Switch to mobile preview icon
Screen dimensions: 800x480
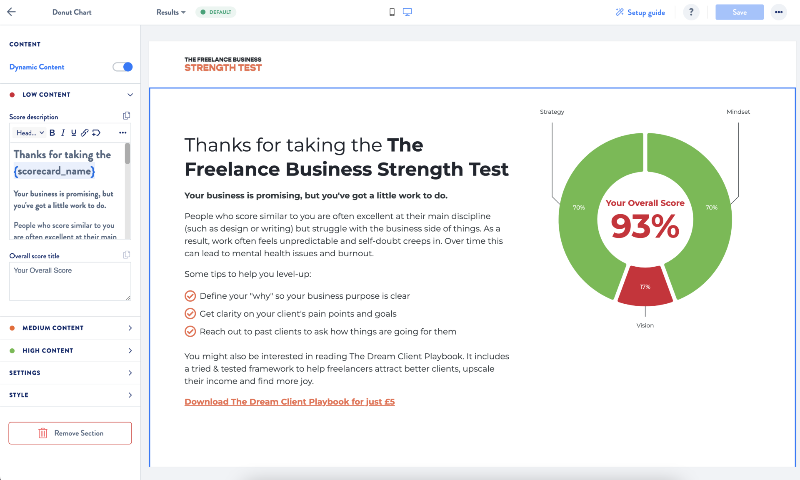(x=392, y=12)
